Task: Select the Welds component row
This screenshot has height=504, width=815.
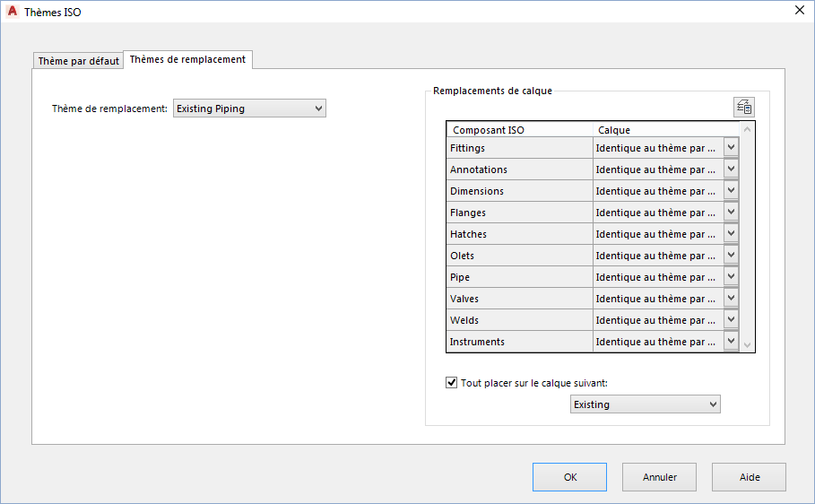Action: (x=519, y=320)
